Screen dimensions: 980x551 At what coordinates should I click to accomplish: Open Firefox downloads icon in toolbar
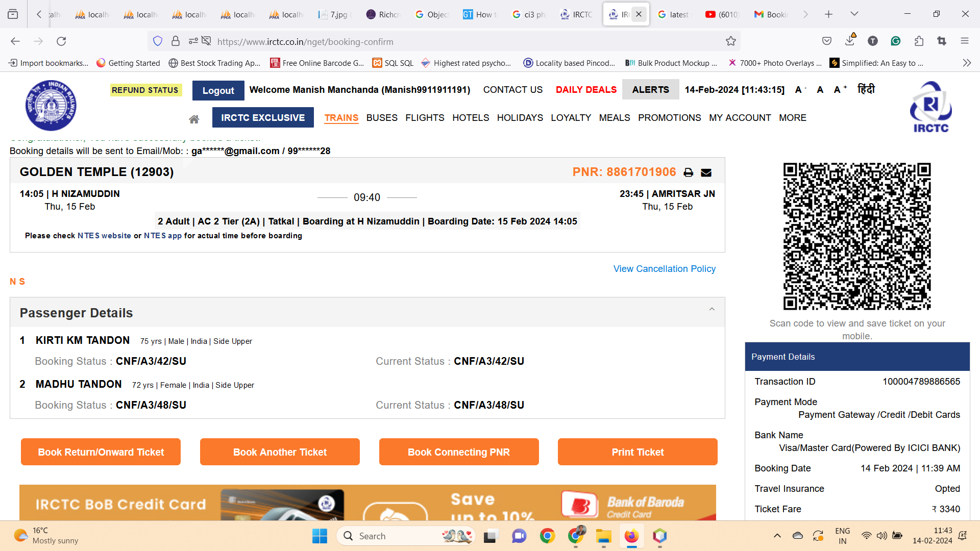pos(850,41)
